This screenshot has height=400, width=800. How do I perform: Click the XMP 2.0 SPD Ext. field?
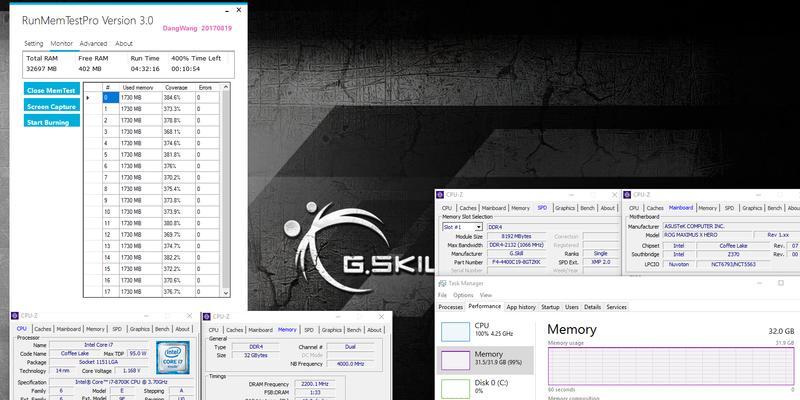(x=601, y=262)
